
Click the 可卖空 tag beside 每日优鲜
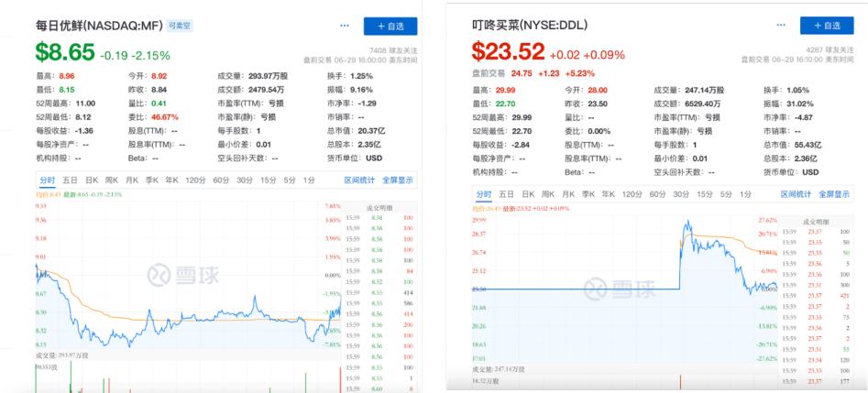[x=180, y=26]
